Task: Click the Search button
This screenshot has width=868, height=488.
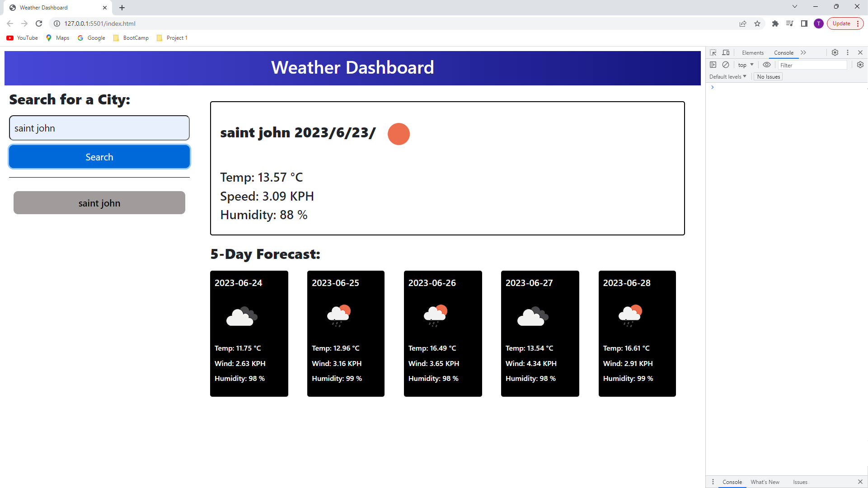Action: [99, 157]
